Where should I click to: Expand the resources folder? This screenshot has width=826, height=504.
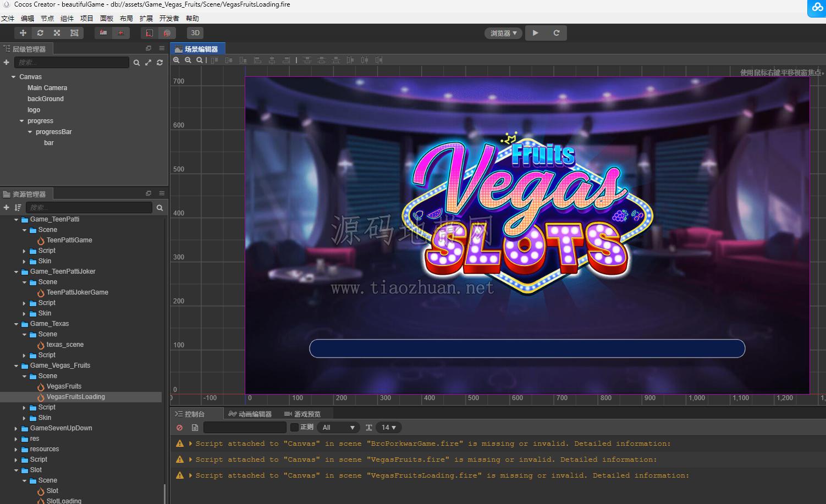tap(16, 449)
